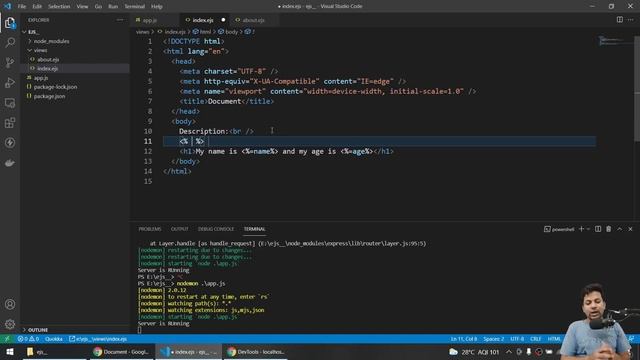640x360 pixels.
Task: Open the Docker view in activity bar
Action: (x=10, y=163)
